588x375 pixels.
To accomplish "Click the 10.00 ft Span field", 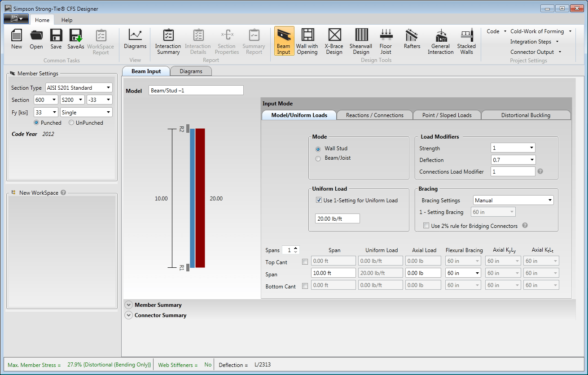I will point(333,273).
